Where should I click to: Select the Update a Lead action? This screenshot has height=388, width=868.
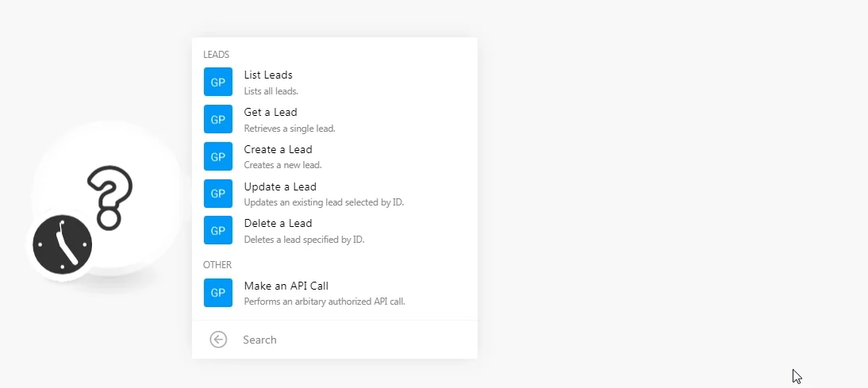[x=334, y=193]
